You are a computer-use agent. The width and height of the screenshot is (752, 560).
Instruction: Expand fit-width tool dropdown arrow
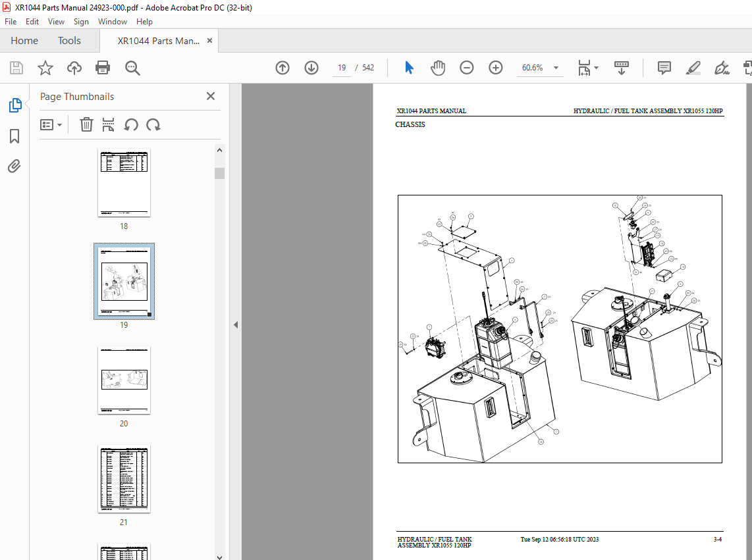[x=596, y=68]
